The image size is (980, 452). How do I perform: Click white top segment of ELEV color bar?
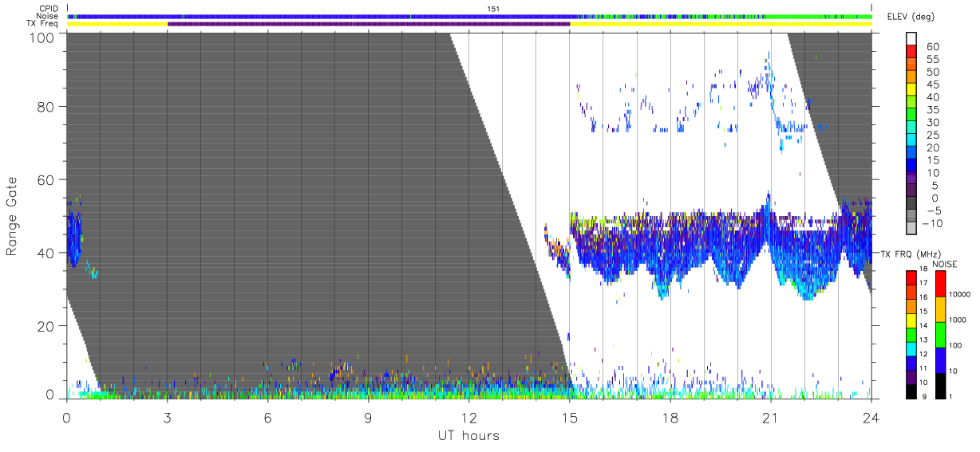pyautogui.click(x=913, y=39)
